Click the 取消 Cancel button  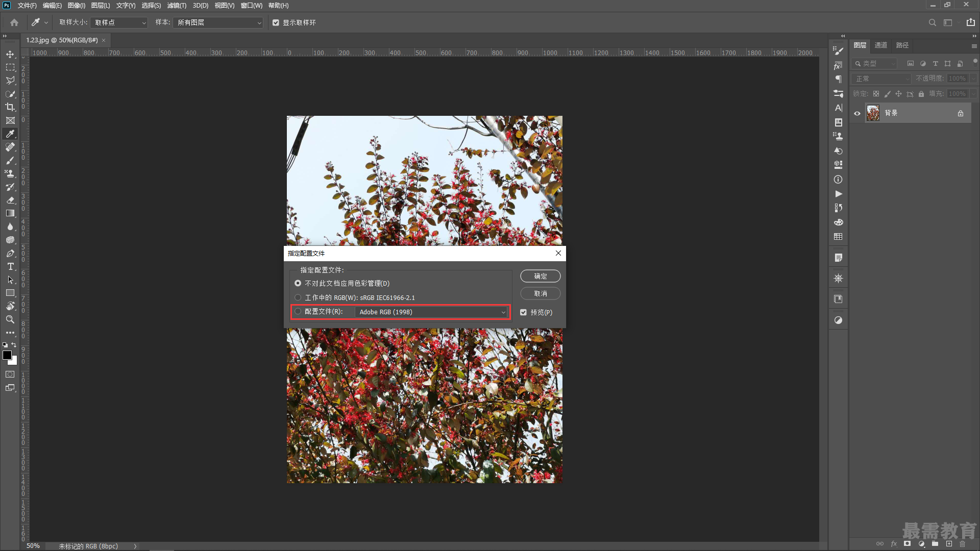541,293
